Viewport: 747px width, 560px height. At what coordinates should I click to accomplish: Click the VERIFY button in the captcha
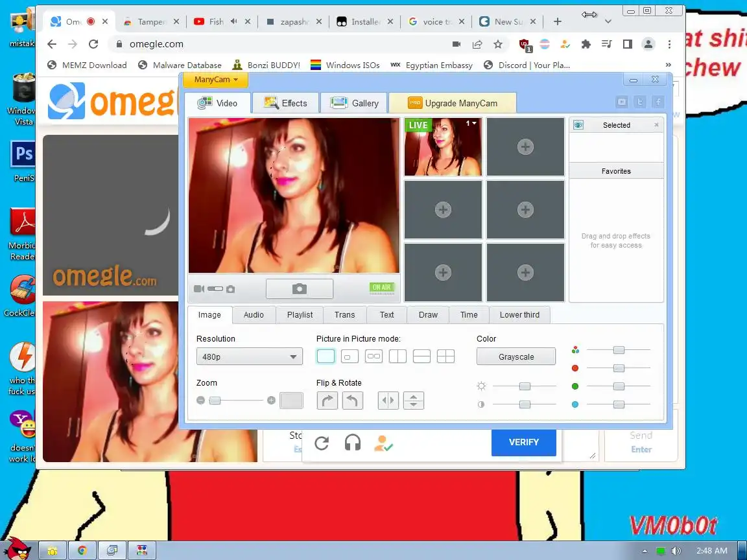pyautogui.click(x=523, y=443)
